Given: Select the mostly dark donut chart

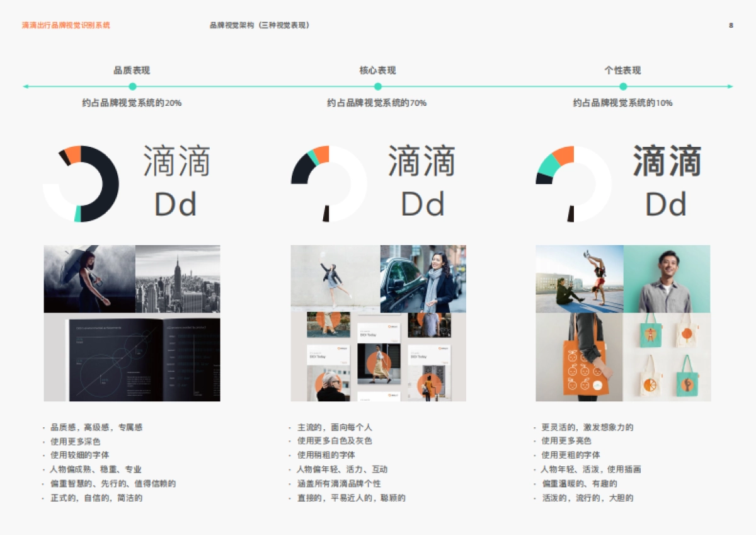Looking at the screenshot, I should 81,184.
